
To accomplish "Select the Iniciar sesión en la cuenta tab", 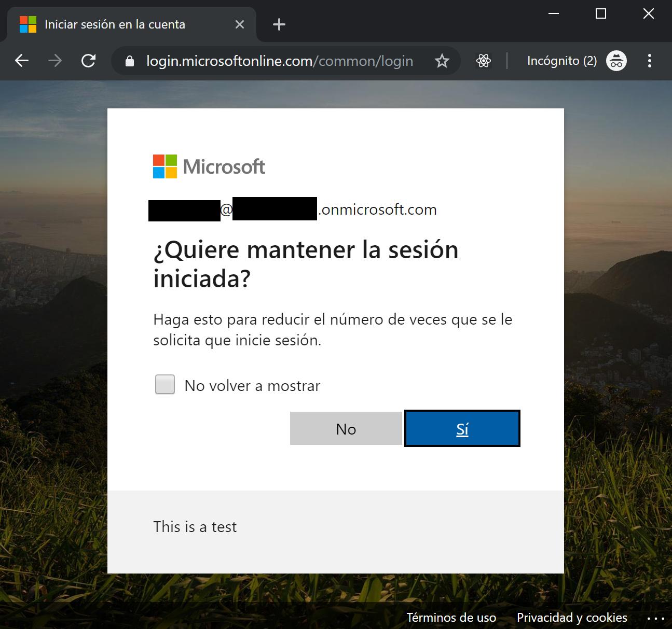I will 132,24.
